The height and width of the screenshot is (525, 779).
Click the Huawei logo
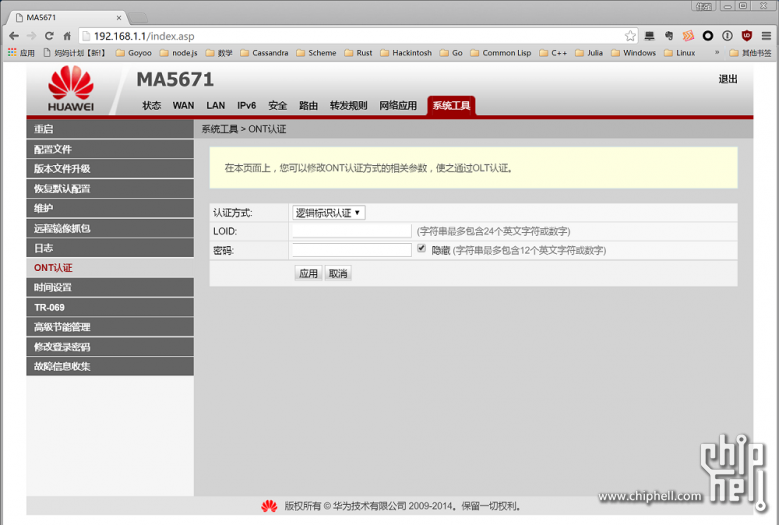[x=71, y=89]
